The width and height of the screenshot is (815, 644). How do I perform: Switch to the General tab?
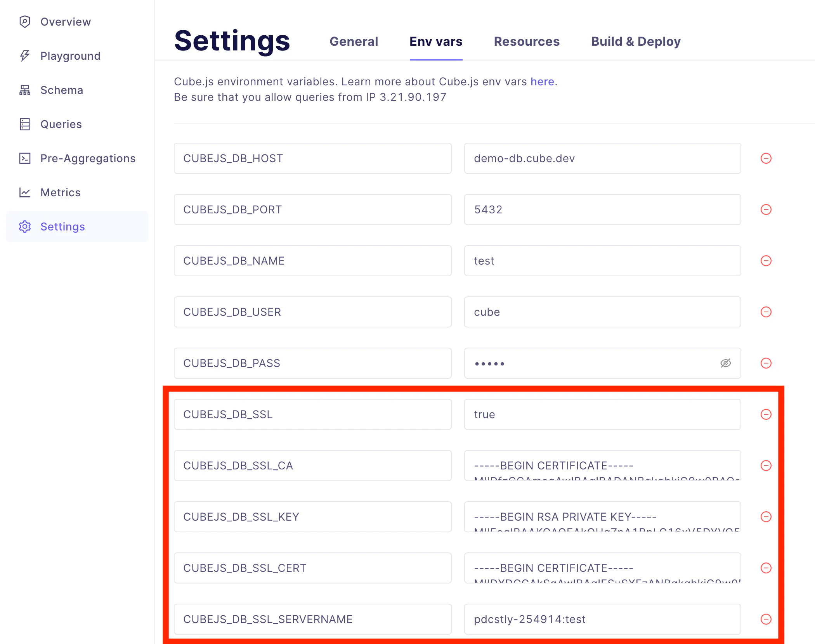click(x=354, y=42)
